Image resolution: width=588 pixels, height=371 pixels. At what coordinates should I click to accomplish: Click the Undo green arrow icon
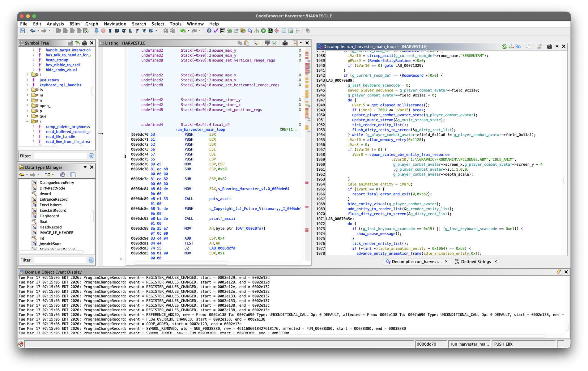(183, 31)
